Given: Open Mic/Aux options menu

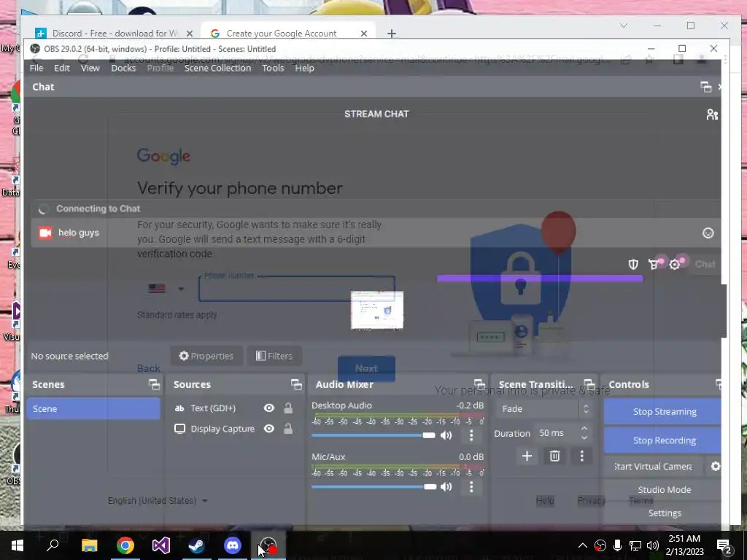Looking at the screenshot, I should pos(471,486).
